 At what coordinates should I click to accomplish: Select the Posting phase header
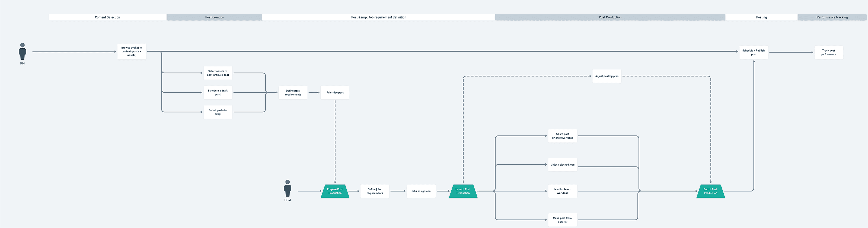761,17
